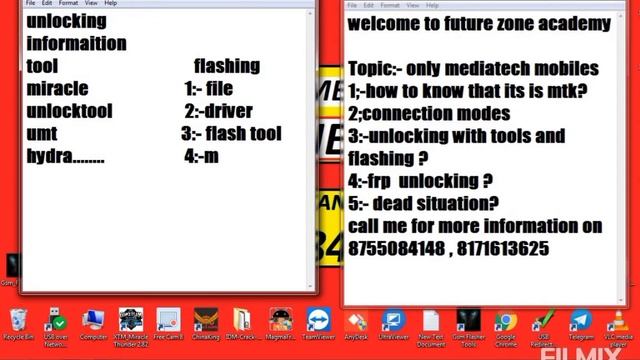Launch the ChinaKing shortcut
This screenshot has width=640, height=360.
(x=206, y=324)
